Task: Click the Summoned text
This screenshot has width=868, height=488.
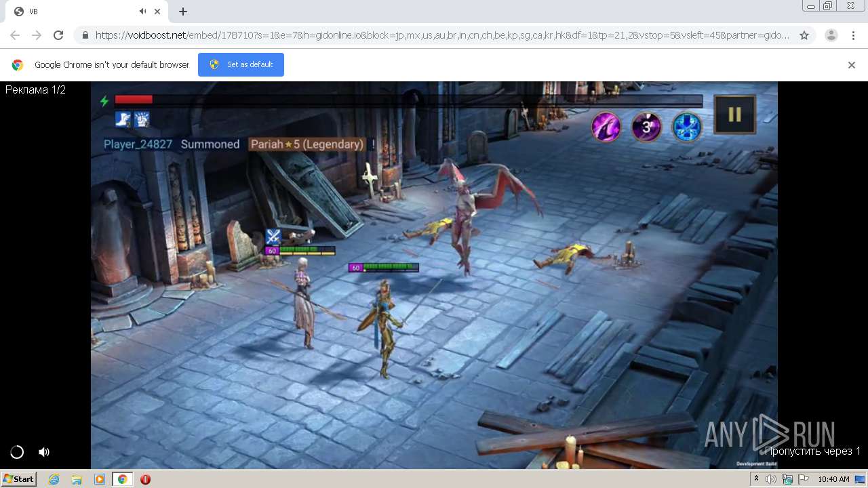Action: coord(210,144)
